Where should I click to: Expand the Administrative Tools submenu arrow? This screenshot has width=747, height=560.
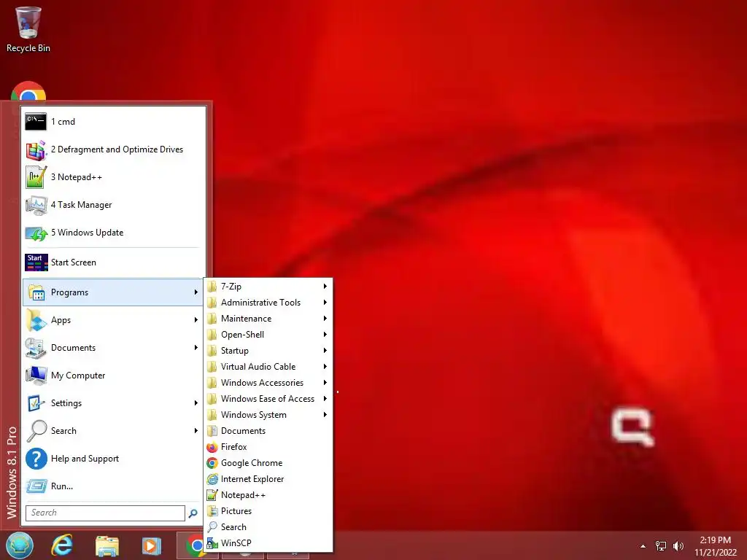click(325, 303)
